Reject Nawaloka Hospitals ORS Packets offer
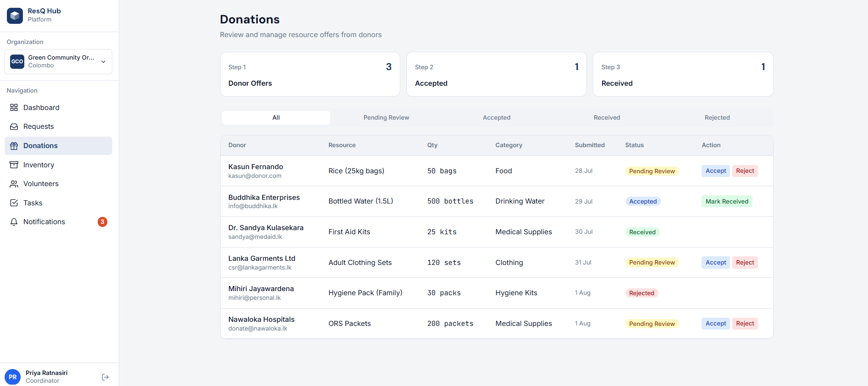 [x=745, y=324]
